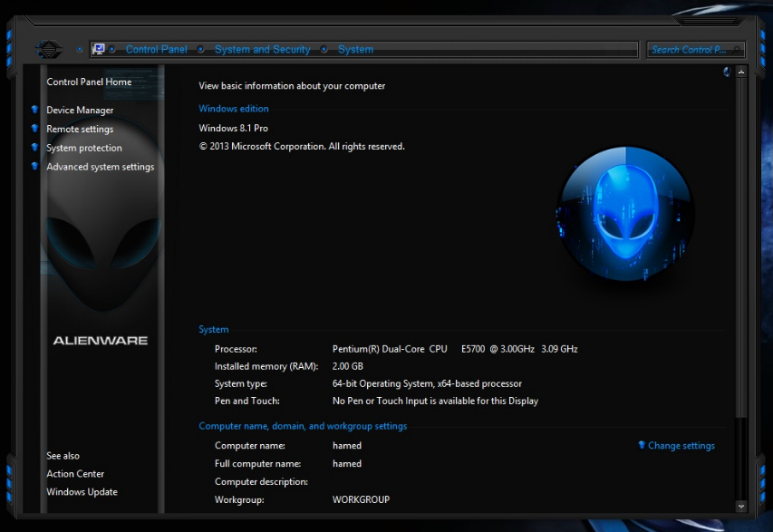This screenshot has width=773, height=532.
Task: Open Control Panel Home
Action: tap(89, 82)
